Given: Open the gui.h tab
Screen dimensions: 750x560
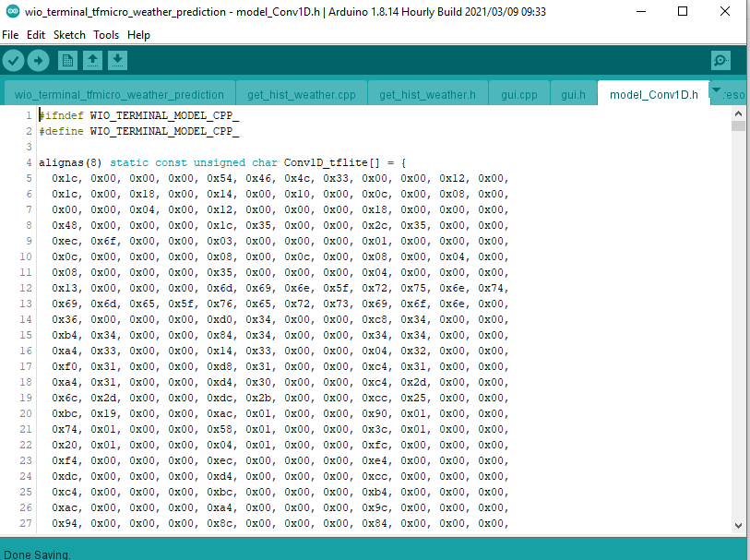Looking at the screenshot, I should (574, 94).
